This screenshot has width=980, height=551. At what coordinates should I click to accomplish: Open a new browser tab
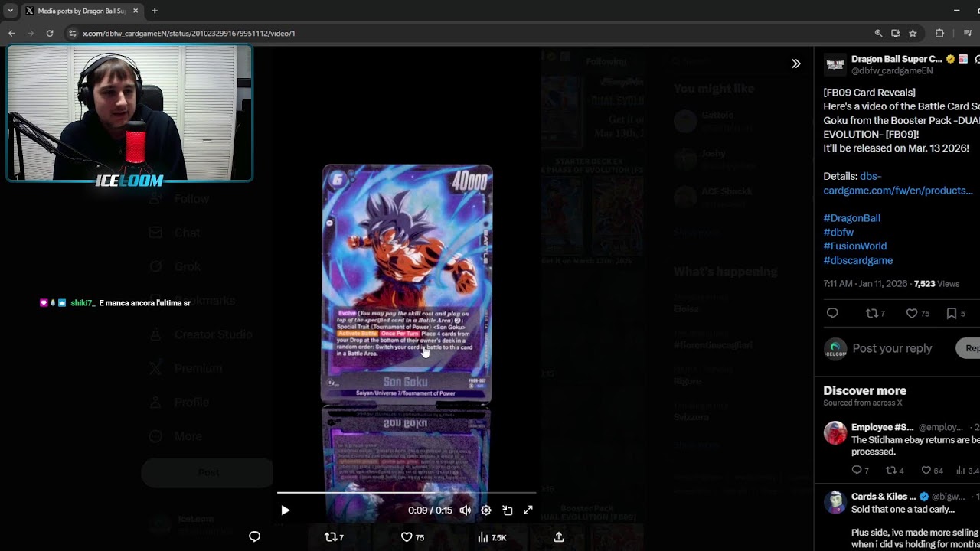click(x=155, y=11)
